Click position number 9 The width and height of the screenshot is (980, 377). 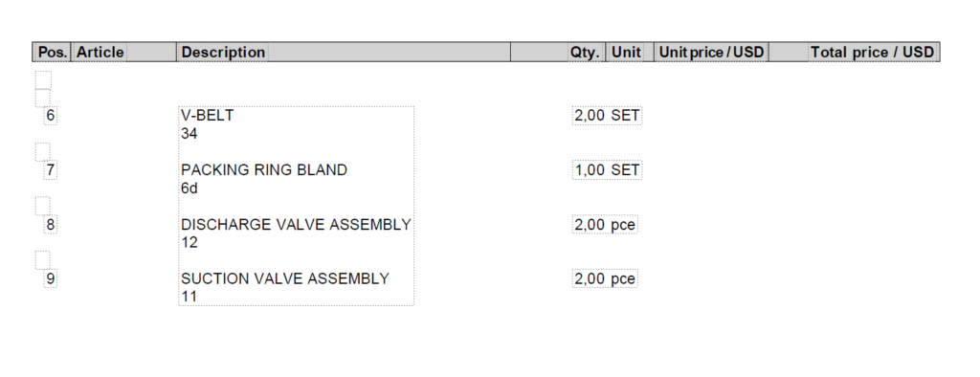pyautogui.click(x=50, y=278)
